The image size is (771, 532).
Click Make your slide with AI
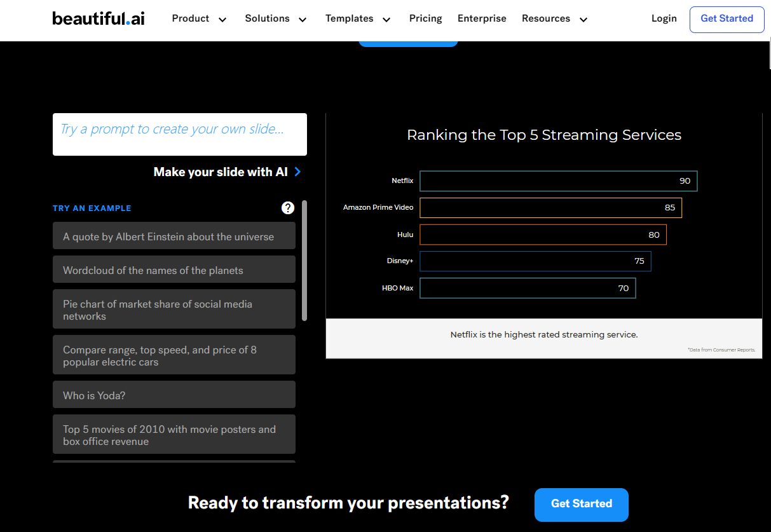[x=221, y=172]
